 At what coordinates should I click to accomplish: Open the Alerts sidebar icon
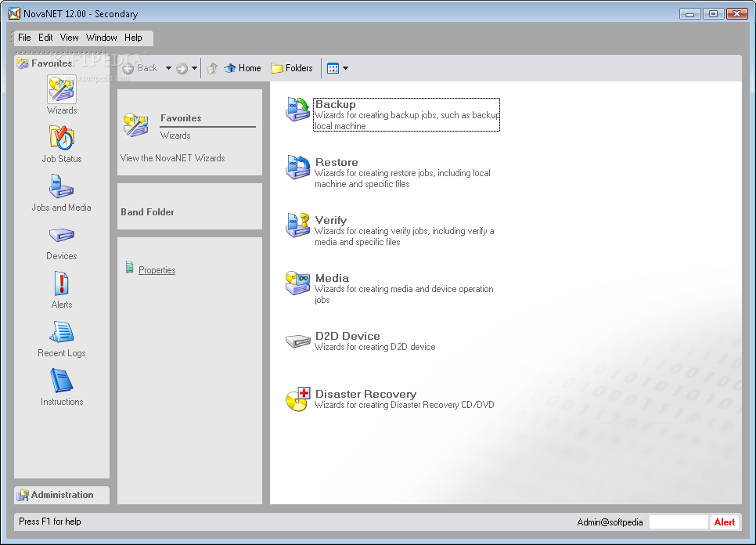61,283
